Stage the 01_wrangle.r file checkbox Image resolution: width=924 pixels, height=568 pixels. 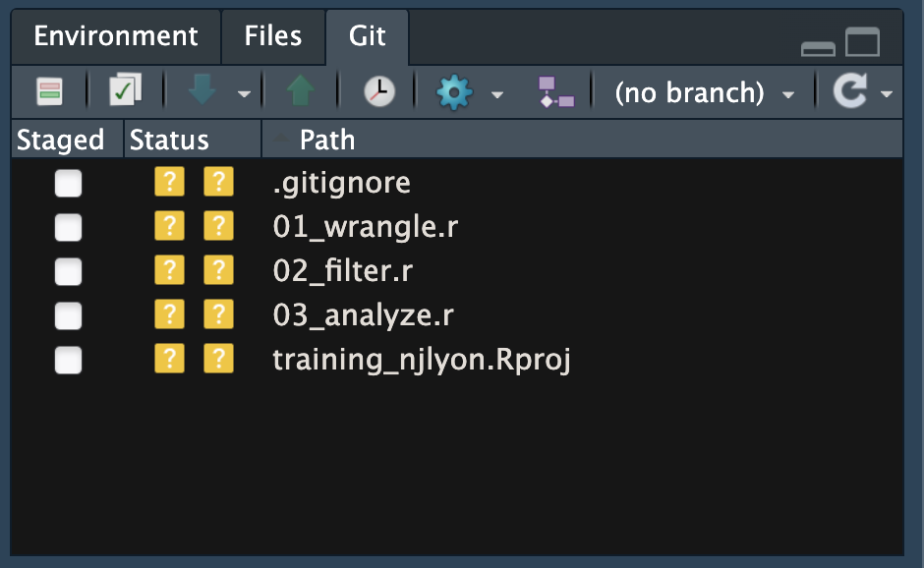tap(68, 228)
